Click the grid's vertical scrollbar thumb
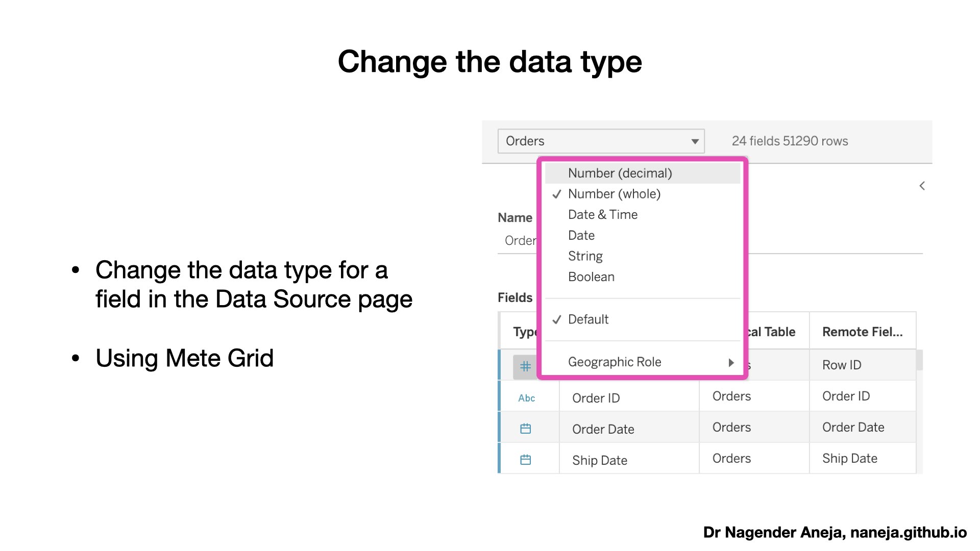The width and height of the screenshot is (980, 551). point(919,360)
